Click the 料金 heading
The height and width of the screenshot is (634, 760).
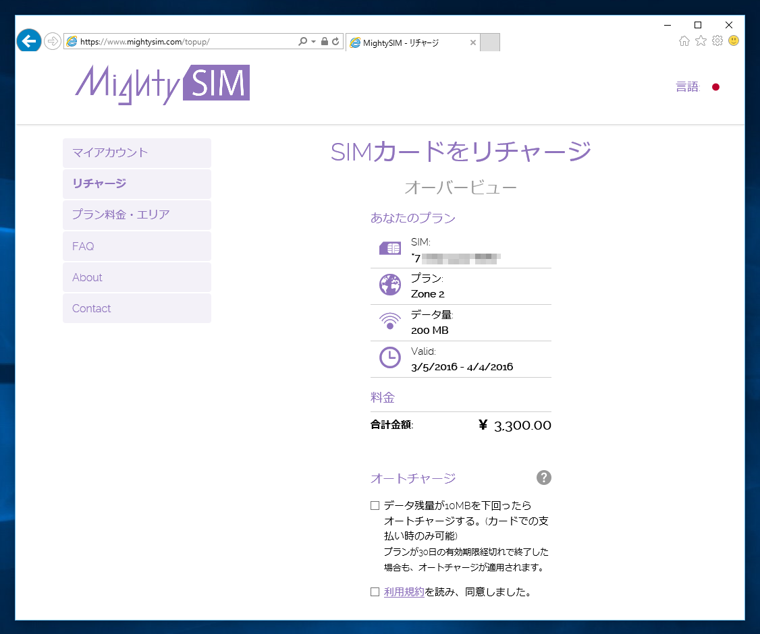coord(382,397)
